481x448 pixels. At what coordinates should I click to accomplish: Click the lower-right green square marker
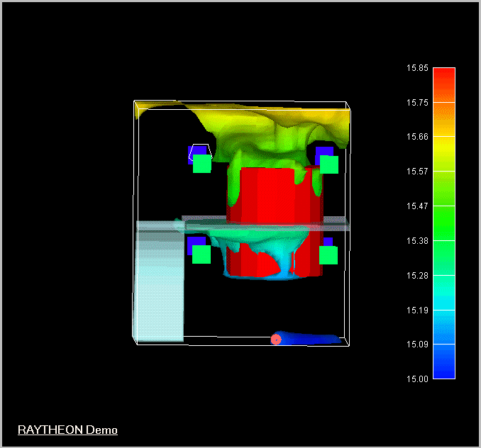328,255
